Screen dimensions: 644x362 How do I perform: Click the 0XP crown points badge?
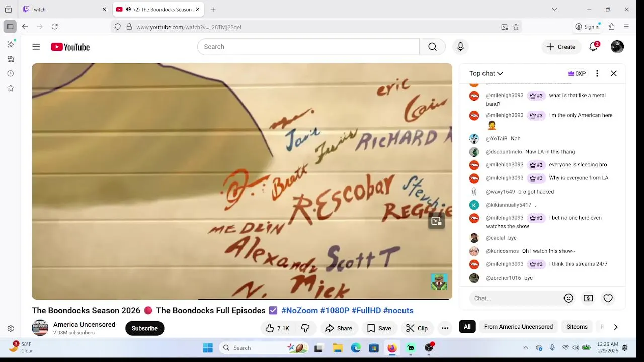click(577, 73)
